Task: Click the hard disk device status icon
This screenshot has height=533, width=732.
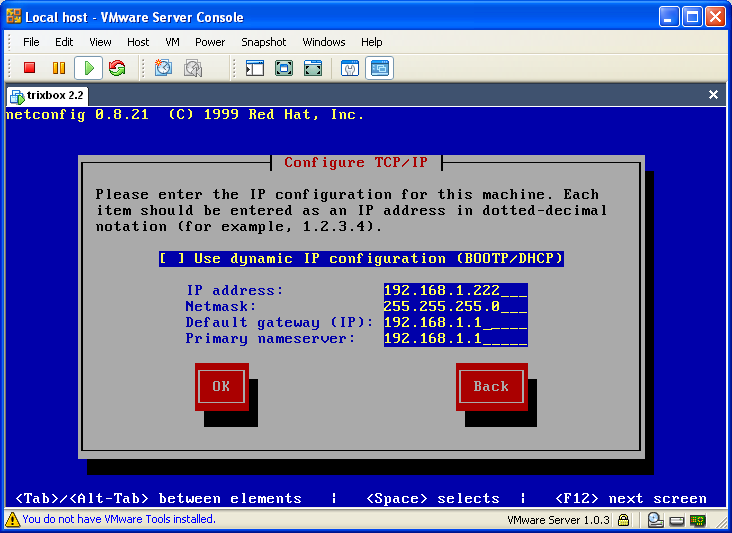Action: click(677, 520)
